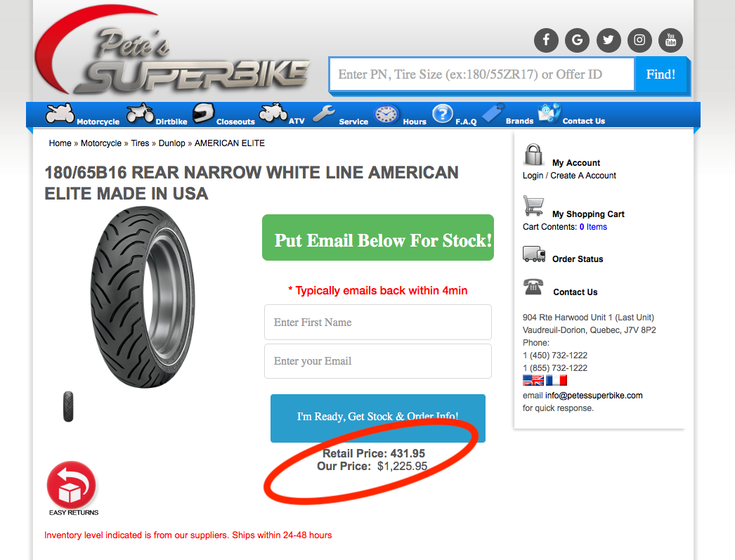Open the shopping cart 0 Items link
This screenshot has height=560, width=735.
coord(593,227)
